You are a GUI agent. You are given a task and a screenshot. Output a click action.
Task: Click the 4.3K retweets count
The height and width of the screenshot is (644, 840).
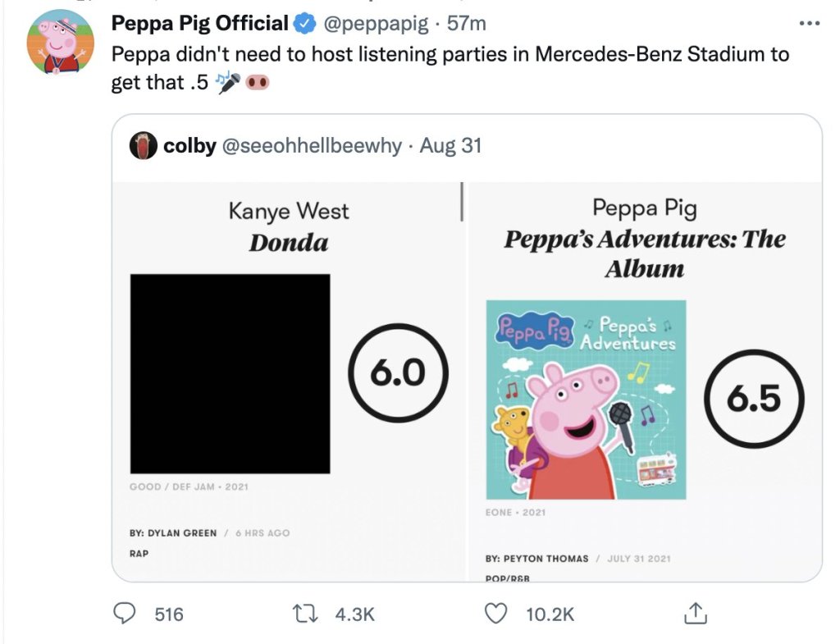(355, 614)
